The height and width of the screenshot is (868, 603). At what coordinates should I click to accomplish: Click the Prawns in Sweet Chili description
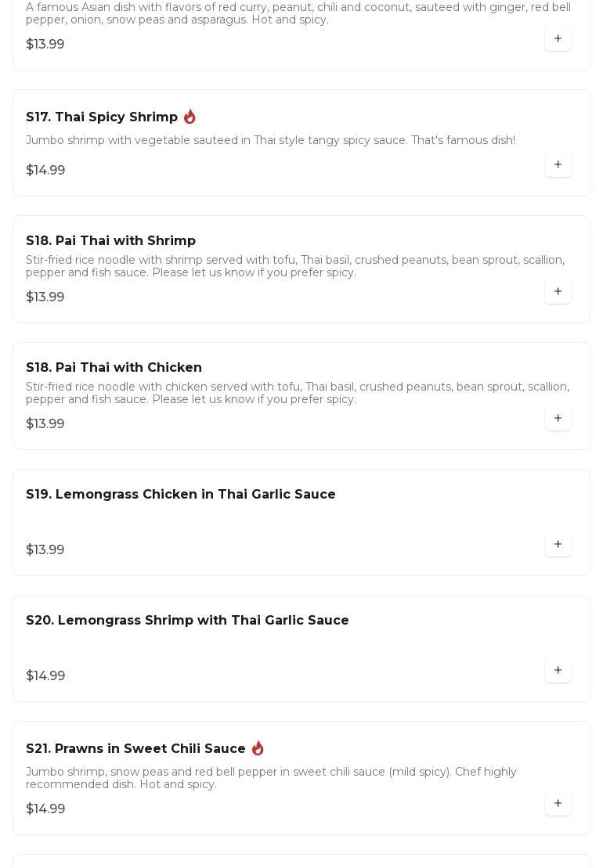(271, 778)
